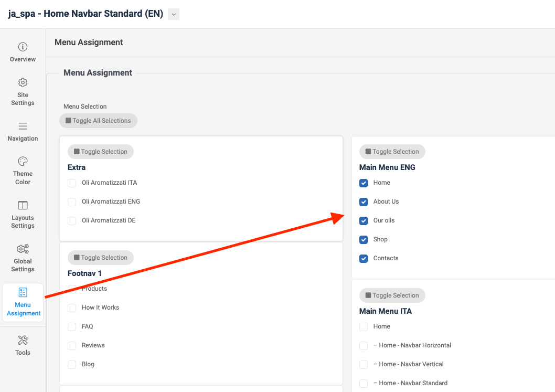Open Layouts Settings panel icon
The height and width of the screenshot is (392, 555).
pos(23,205)
